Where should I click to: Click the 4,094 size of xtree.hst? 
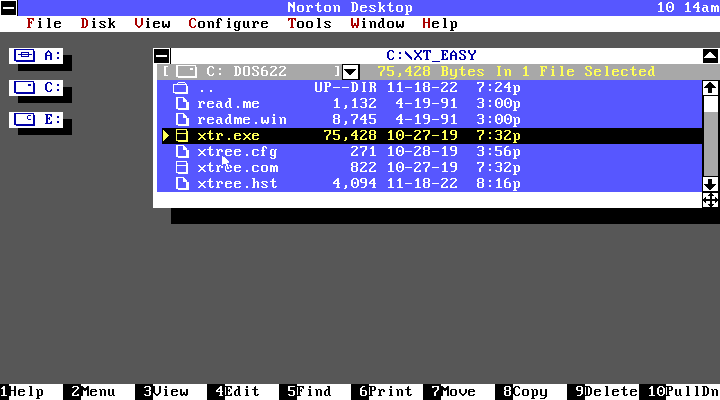354,184
